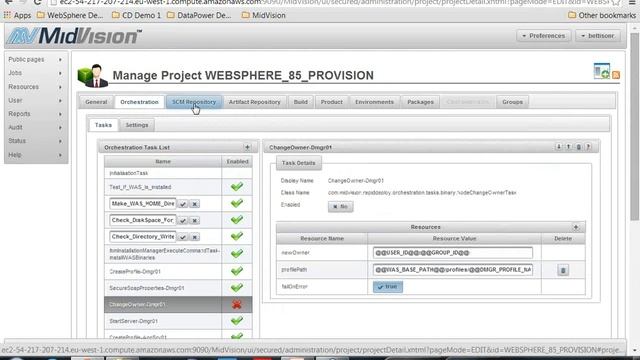Confirm the Make_WAS_HOME_Dire name edit

(183, 204)
